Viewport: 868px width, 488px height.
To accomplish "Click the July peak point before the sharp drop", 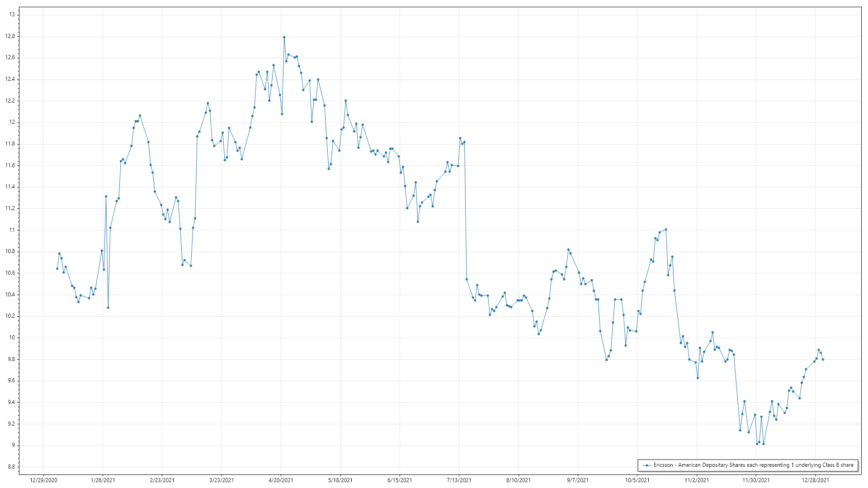I will point(460,138).
